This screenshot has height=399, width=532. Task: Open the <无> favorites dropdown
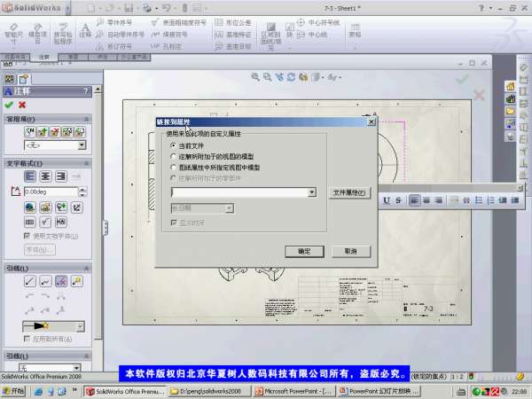[x=82, y=145]
